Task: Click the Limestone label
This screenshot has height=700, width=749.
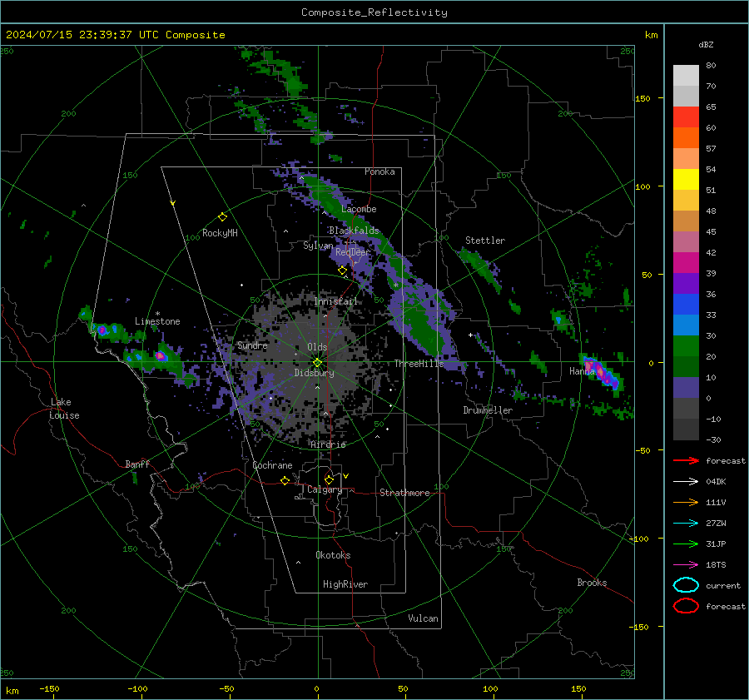Action: pyautogui.click(x=157, y=321)
